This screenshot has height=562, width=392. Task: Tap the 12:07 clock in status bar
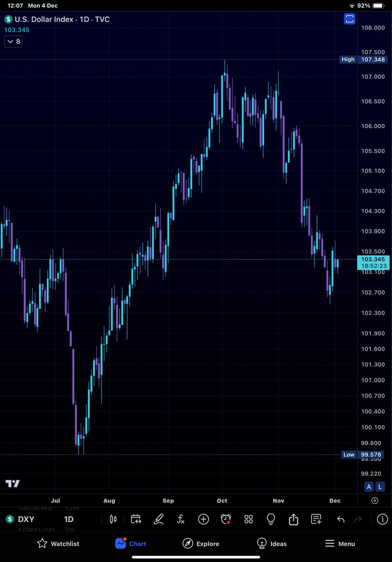pyautogui.click(x=15, y=6)
